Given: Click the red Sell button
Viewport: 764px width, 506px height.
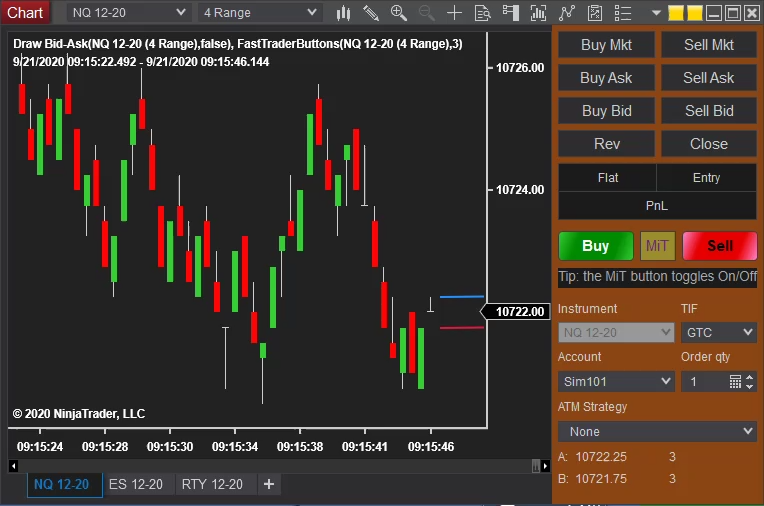Looking at the screenshot, I should [720, 246].
